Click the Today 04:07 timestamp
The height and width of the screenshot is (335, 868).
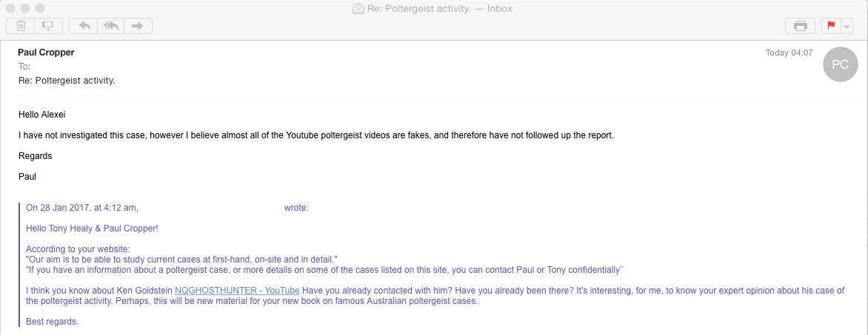[x=789, y=53]
